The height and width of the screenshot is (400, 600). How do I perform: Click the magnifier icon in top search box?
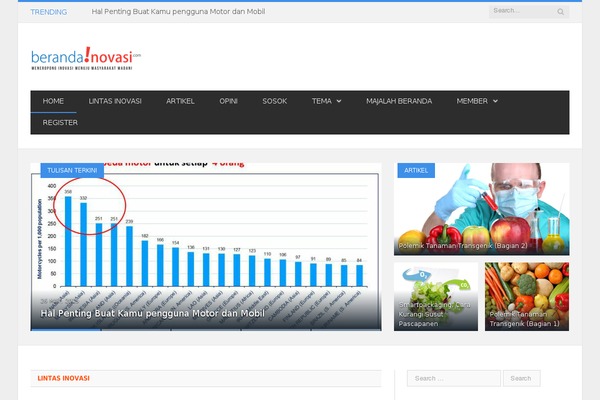click(x=560, y=12)
